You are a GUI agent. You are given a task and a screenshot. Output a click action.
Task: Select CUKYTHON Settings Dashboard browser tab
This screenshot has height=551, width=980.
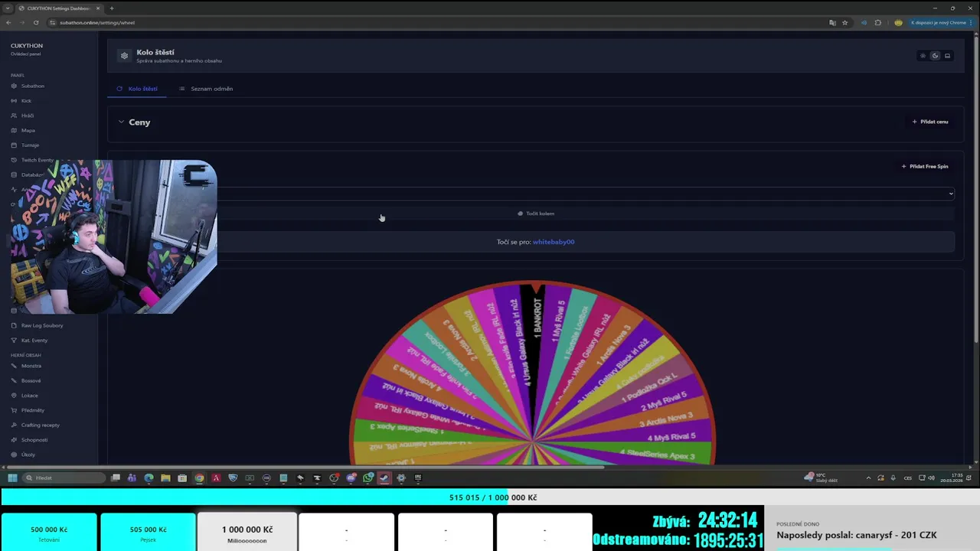click(x=59, y=8)
